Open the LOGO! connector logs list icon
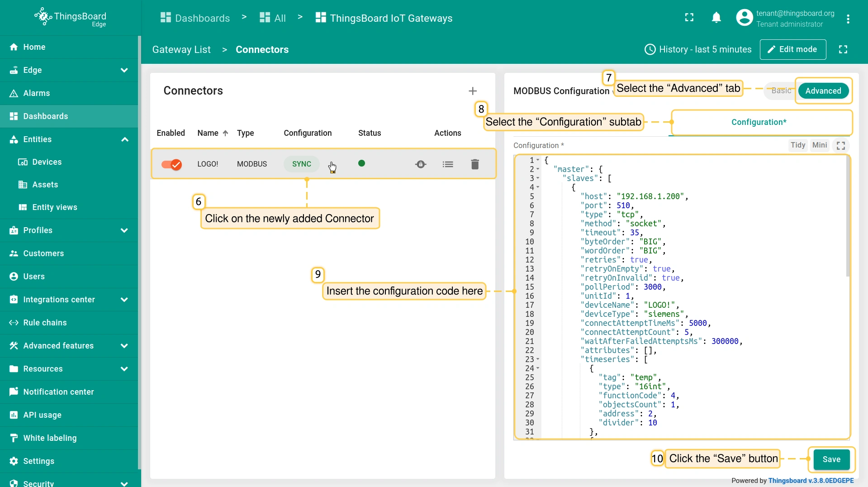Screen dimensions: 868x487 [447, 164]
